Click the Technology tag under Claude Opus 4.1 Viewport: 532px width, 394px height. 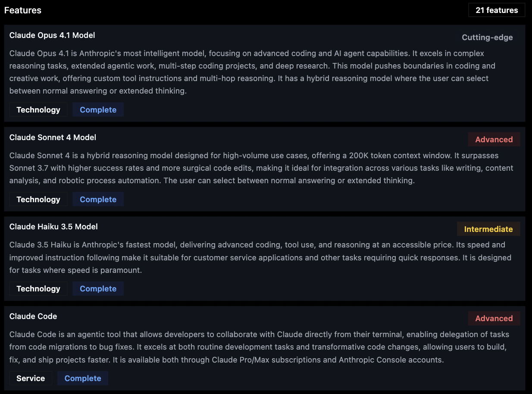pos(38,110)
